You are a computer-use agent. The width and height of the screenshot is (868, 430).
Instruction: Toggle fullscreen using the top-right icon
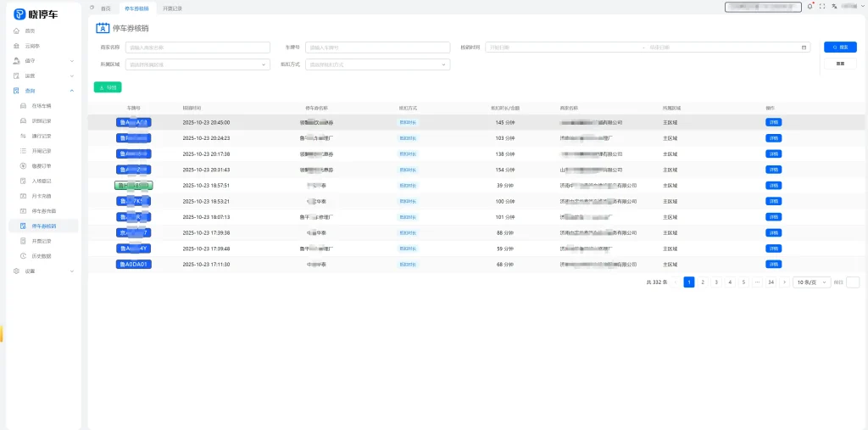point(822,7)
